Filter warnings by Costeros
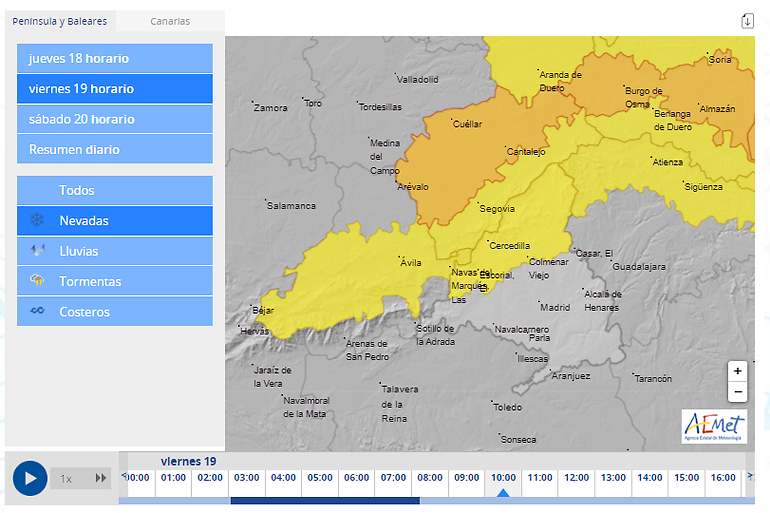Screen dimensions: 770x513 [x=115, y=312]
